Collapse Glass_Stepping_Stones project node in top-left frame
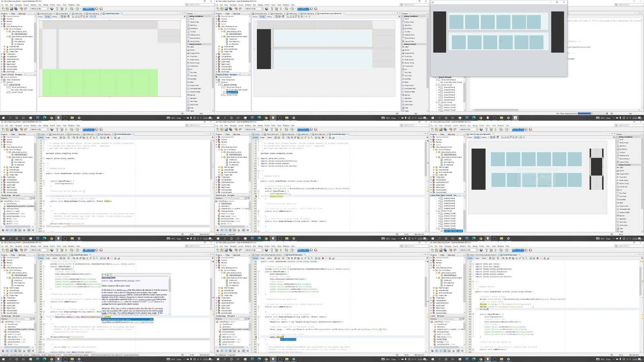Image resolution: width=644 pixels, height=362 pixels. pyautogui.click(x=2, y=26)
